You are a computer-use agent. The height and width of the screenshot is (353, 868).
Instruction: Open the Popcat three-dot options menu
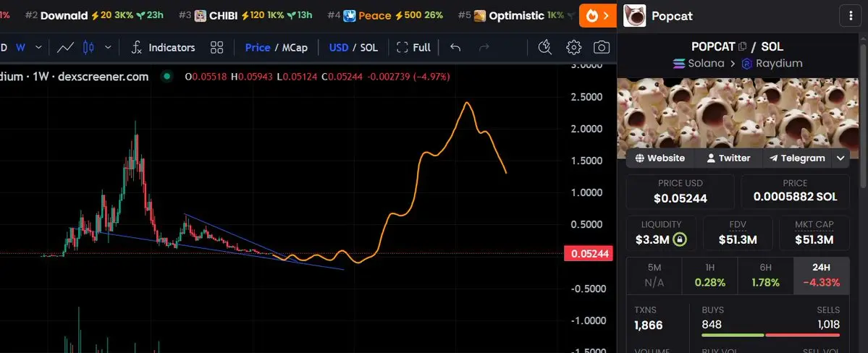click(851, 15)
